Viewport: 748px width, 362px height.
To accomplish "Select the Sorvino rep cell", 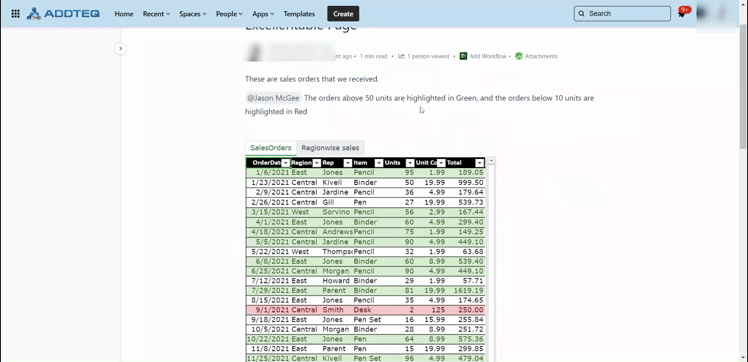I will pos(336,212).
